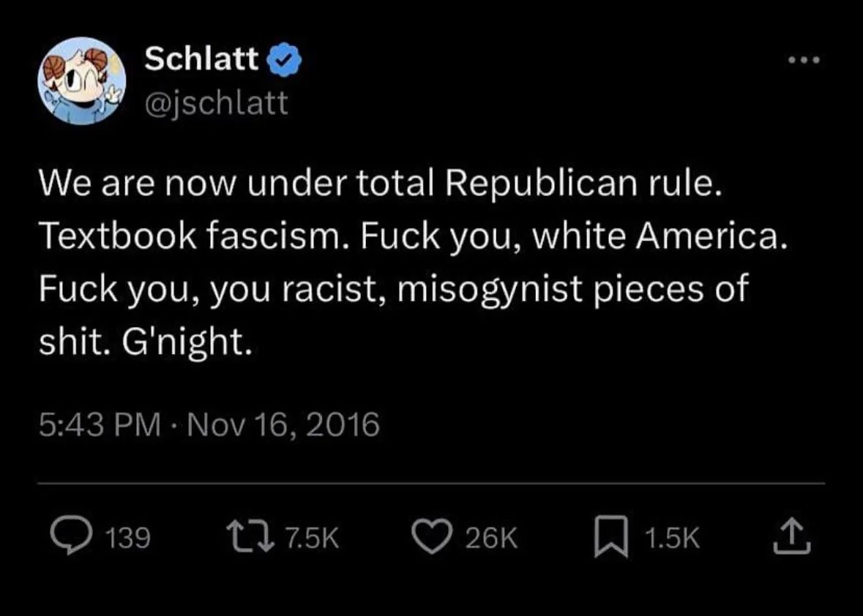Click the 1.5K bookmarks count
This screenshot has height=616, width=863.
[x=672, y=539]
